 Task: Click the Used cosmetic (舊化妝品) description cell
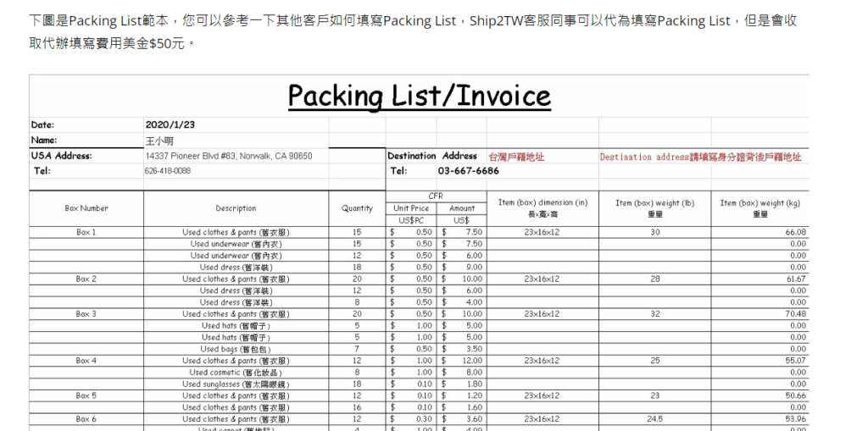click(236, 373)
